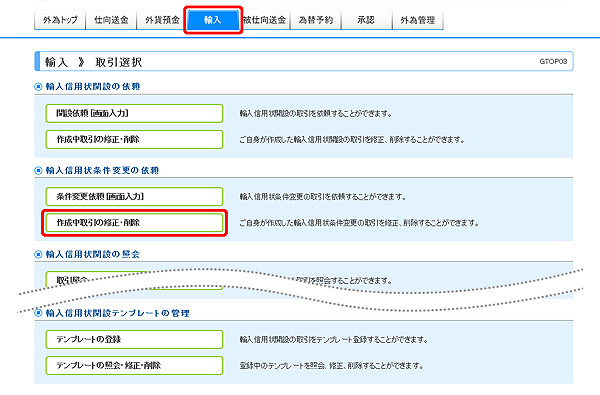600x395 pixels.
Task: Click the 輸入信用状条件変更の依頼 heading text
Action: coord(102,170)
